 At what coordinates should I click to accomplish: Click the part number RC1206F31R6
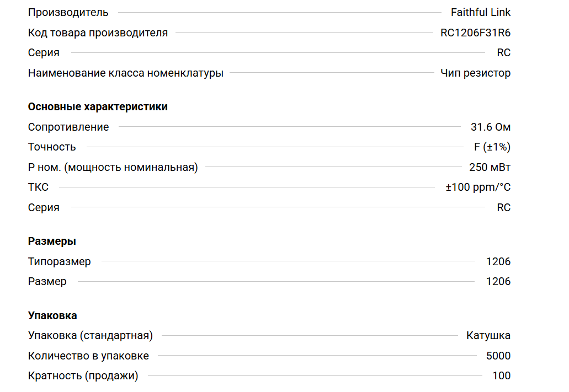click(475, 33)
